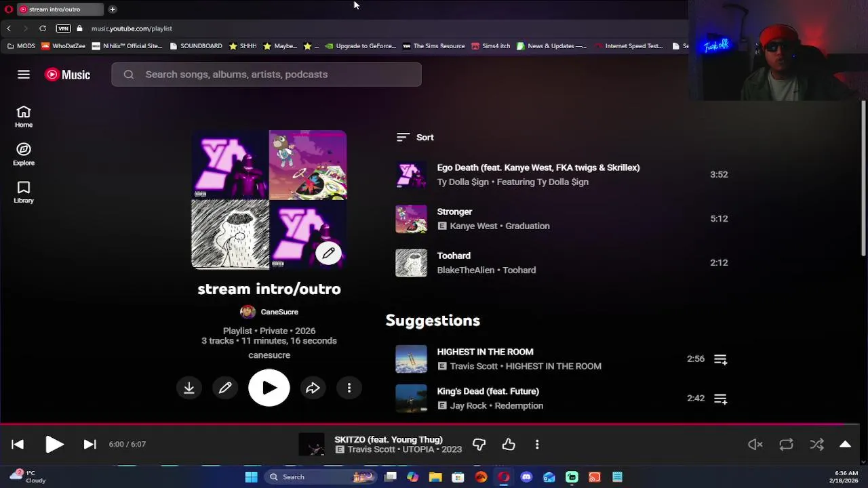This screenshot has width=868, height=488.
Task: Open the Internet Speed Test bookmark
Action: click(x=629, y=46)
